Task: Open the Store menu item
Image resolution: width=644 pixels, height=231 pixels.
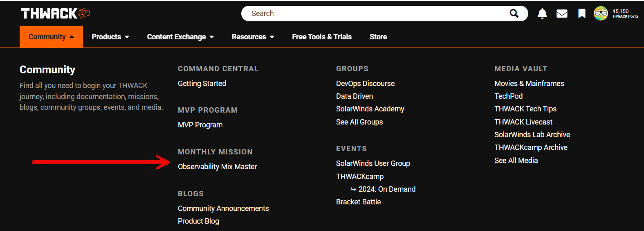Action: coord(378,37)
